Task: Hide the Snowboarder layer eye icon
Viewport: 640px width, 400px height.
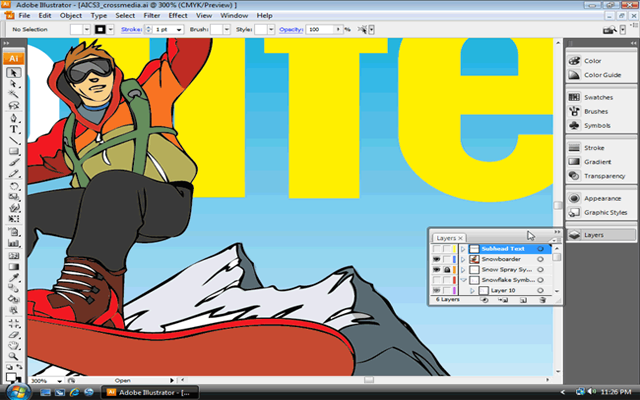Action: [x=436, y=259]
